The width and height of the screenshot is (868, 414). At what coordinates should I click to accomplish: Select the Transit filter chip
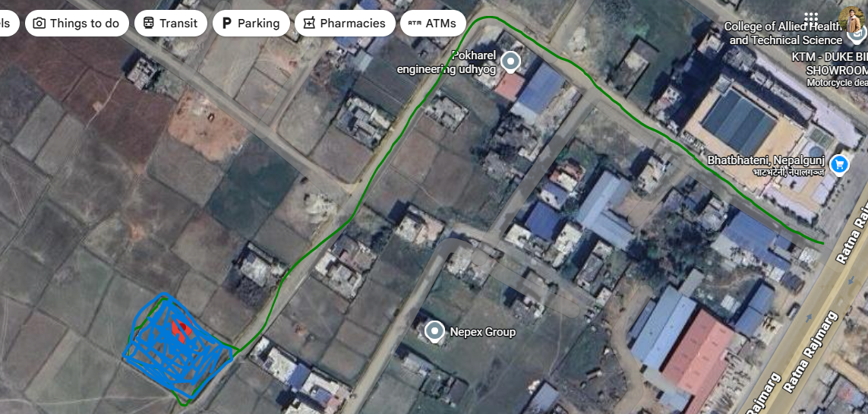[171, 24]
